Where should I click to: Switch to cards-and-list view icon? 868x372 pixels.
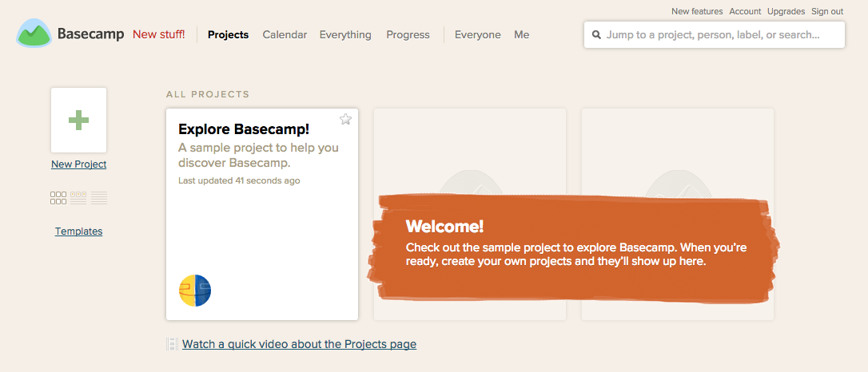[78, 198]
